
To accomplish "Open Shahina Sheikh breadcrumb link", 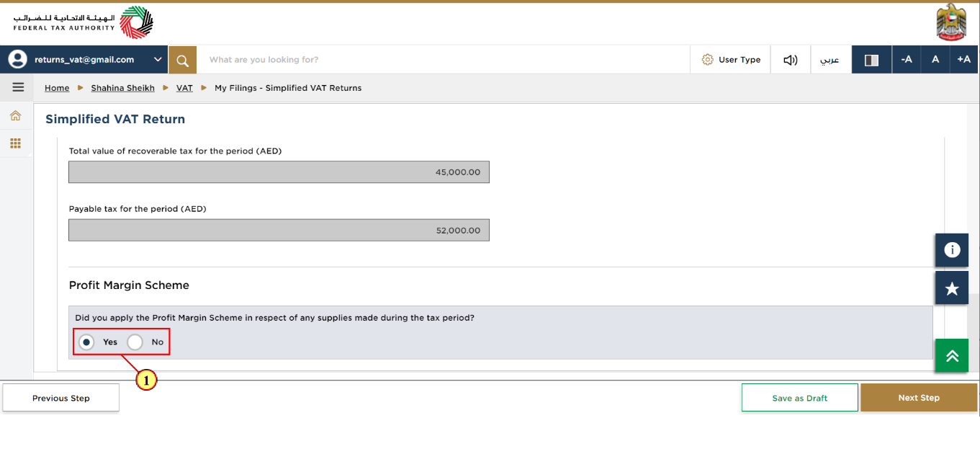I will (122, 88).
